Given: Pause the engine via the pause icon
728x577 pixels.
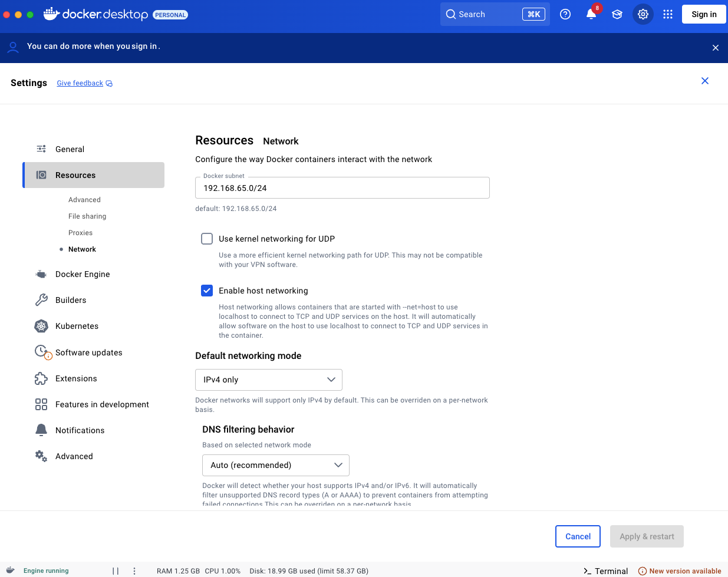Looking at the screenshot, I should tap(116, 571).
